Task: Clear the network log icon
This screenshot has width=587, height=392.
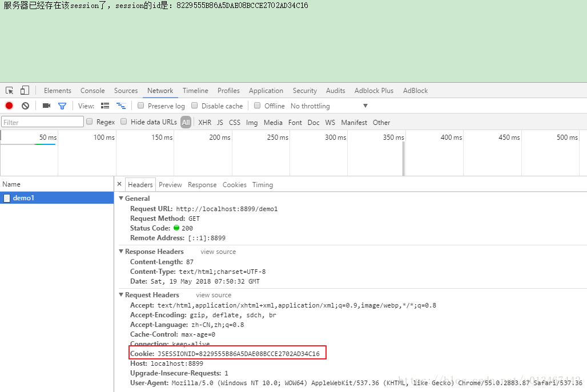Action: click(x=25, y=106)
